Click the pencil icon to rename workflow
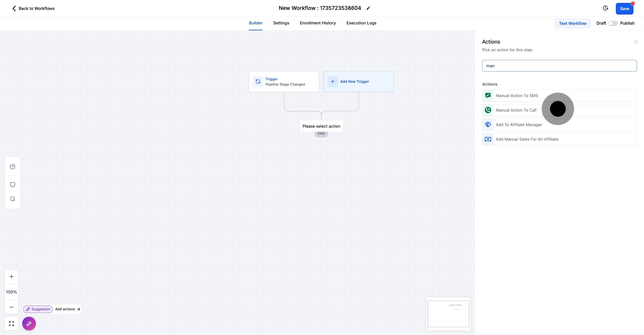The image size is (644, 335). click(x=368, y=8)
